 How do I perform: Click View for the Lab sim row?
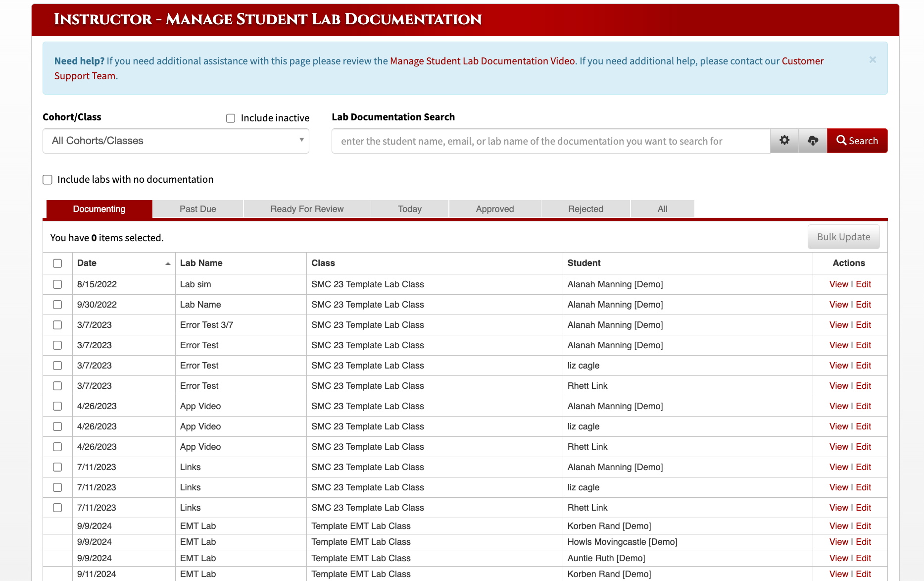(839, 284)
